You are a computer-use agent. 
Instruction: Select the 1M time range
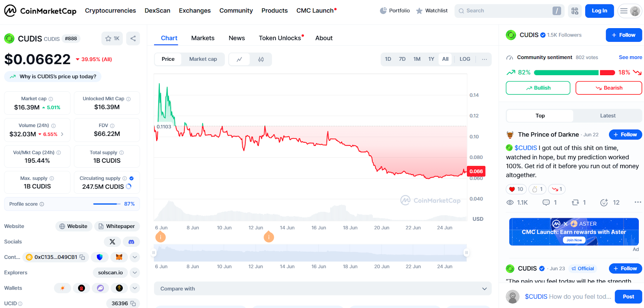(417, 59)
